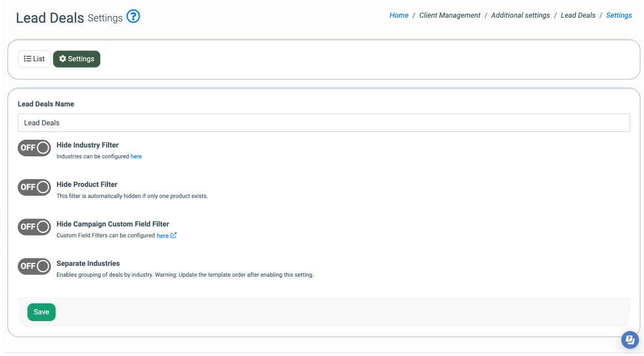This screenshot has height=356, width=644.
Task: Open the help question mark icon beside the title
Action: coord(133,17)
